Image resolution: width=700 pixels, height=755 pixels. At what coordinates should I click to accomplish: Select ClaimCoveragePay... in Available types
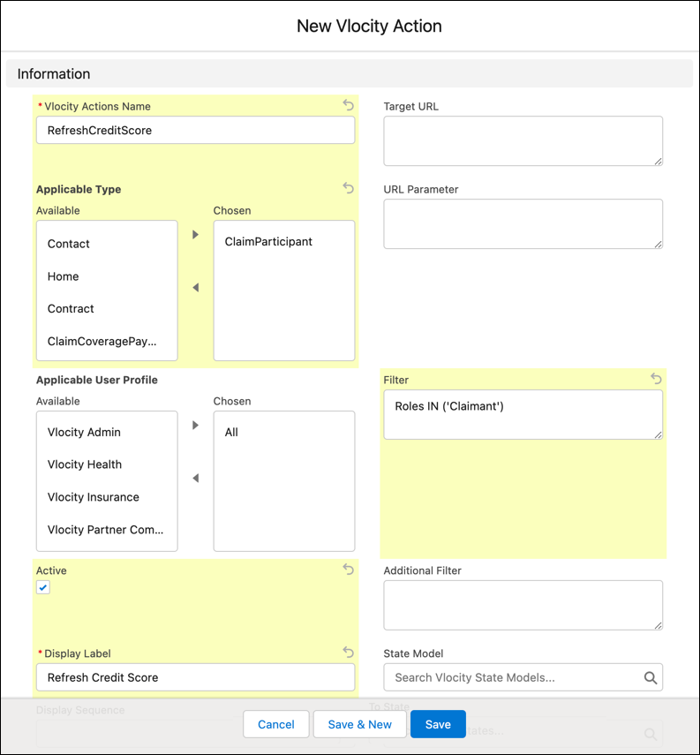click(x=107, y=342)
